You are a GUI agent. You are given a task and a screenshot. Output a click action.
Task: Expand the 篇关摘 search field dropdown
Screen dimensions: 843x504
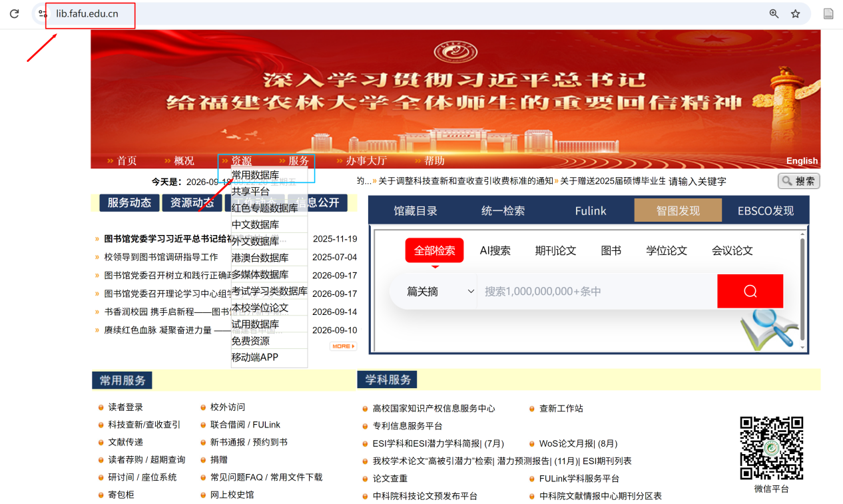[x=439, y=291]
